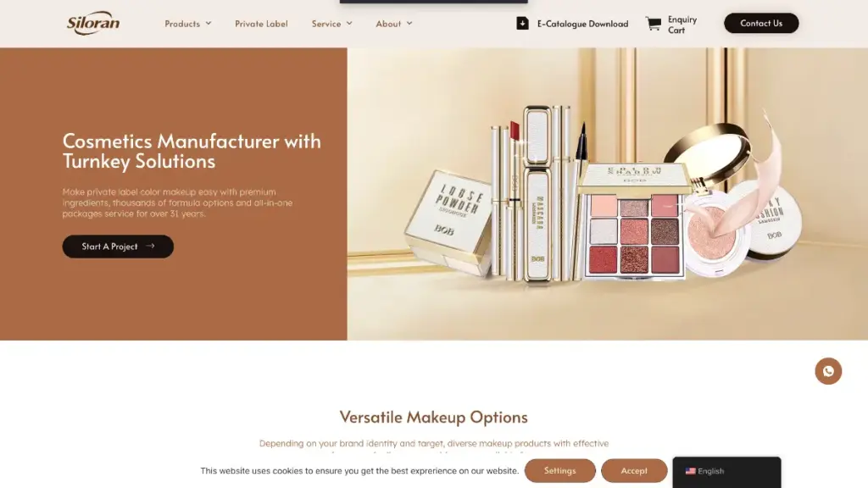Expand the Products dropdown chevron

(209, 23)
